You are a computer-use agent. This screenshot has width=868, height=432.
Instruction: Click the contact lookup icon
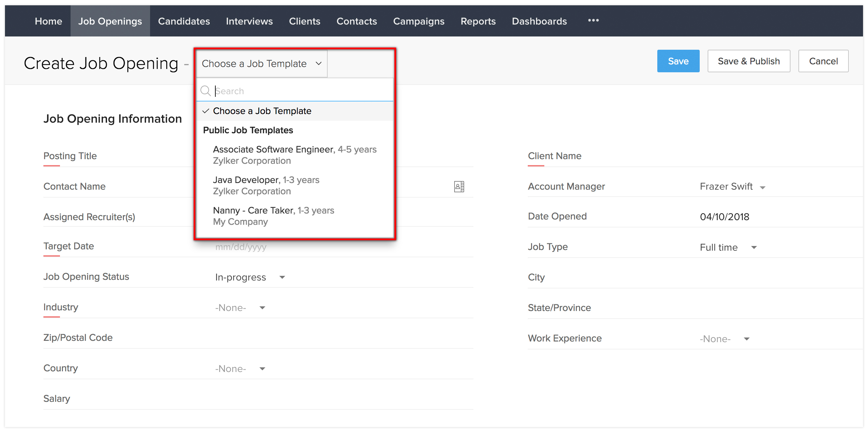pos(459,186)
